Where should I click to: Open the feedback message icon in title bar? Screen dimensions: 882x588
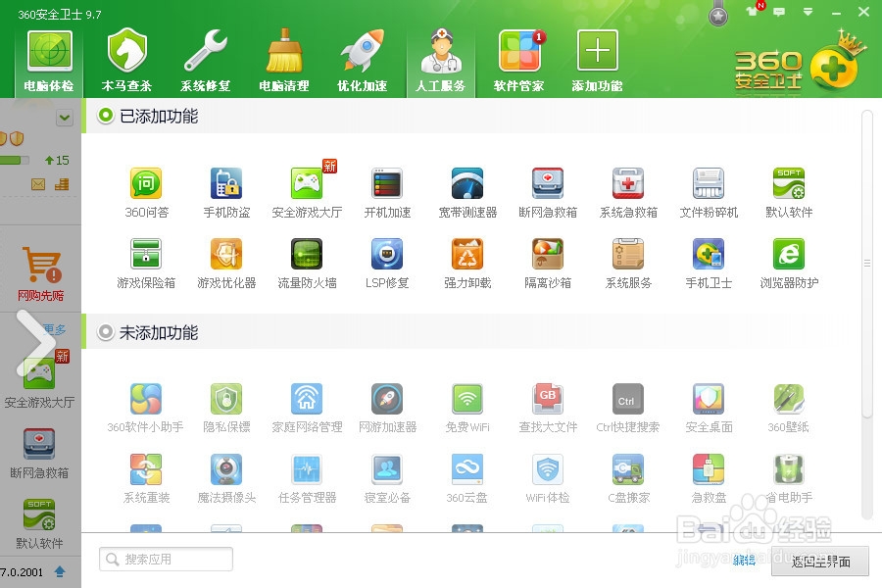coord(779,11)
